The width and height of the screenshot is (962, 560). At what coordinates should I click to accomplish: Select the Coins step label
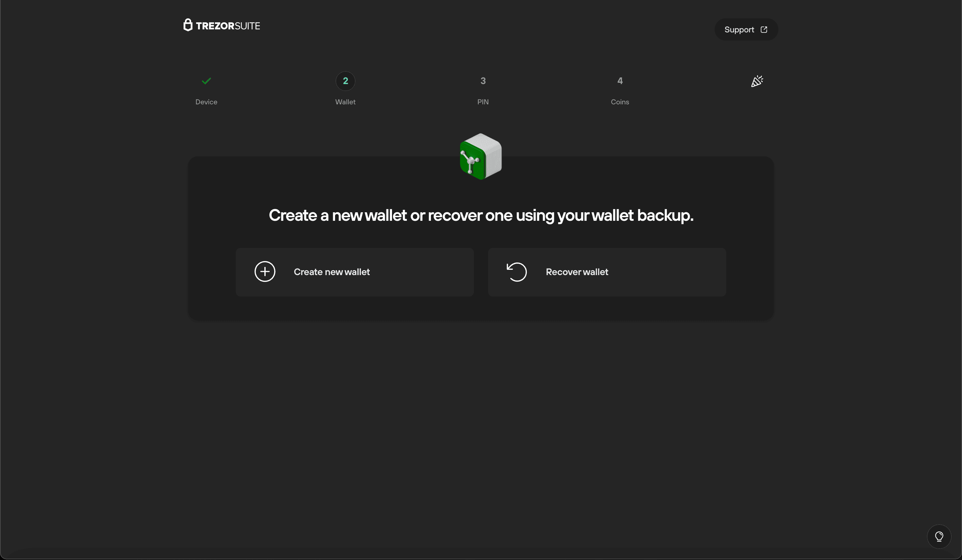[620, 102]
